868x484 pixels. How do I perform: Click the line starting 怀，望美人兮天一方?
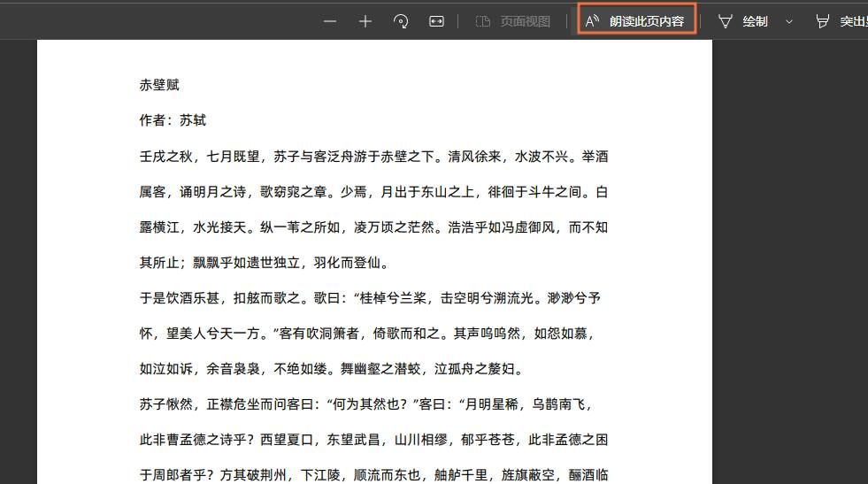[x=366, y=334]
